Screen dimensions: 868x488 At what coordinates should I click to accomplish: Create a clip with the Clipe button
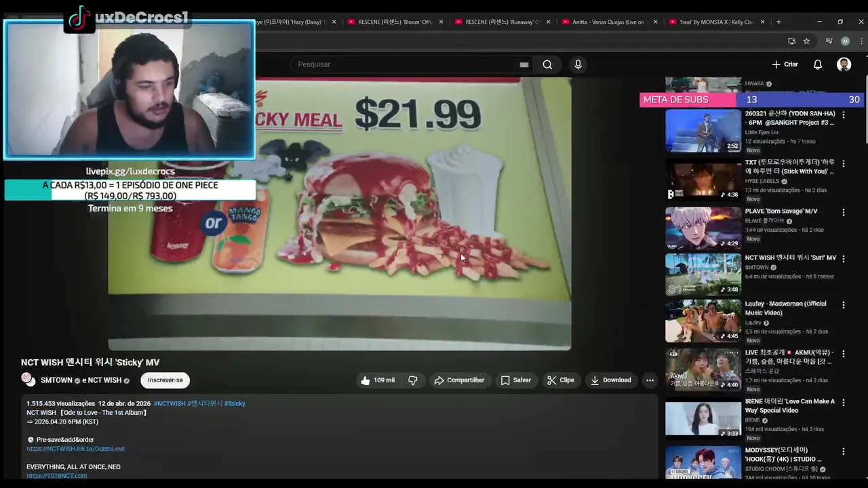point(561,380)
